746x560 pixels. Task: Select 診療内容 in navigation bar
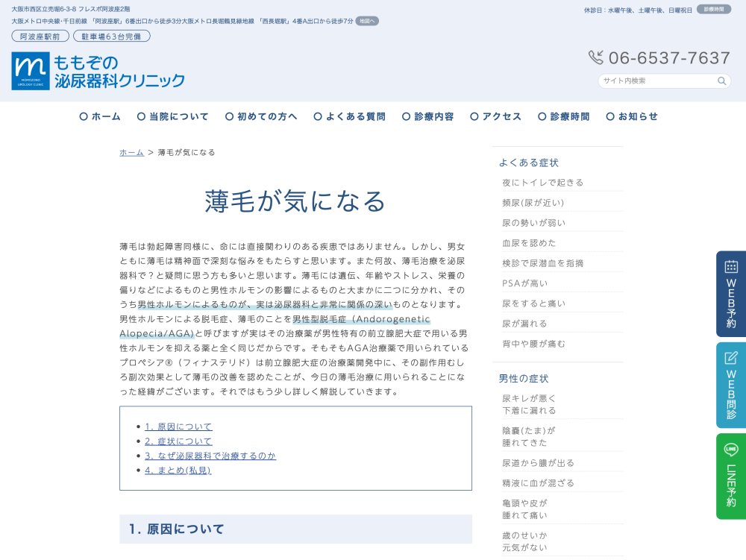tap(428, 116)
